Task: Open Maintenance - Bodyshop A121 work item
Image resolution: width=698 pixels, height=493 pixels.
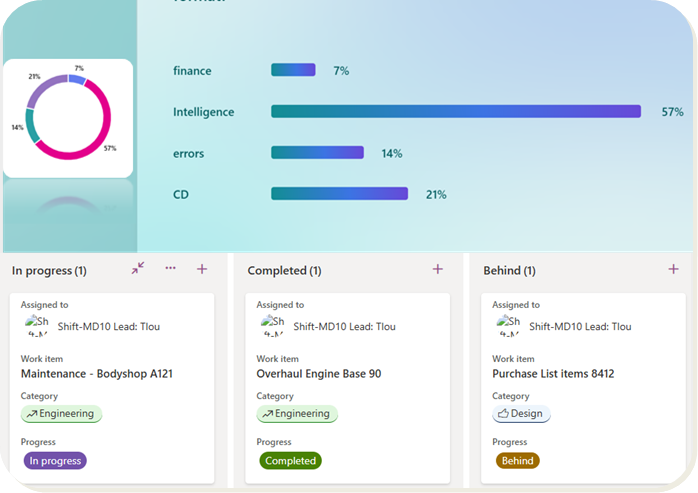Action: pyautogui.click(x=97, y=374)
